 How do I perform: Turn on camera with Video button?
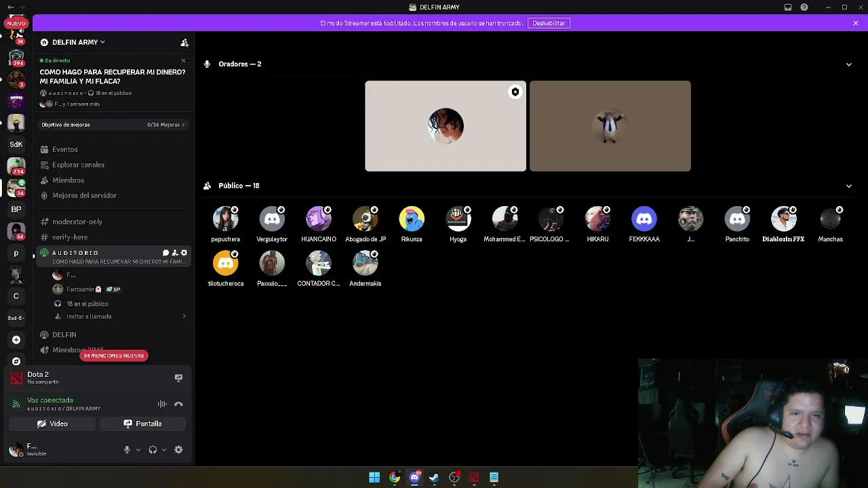tap(52, 424)
